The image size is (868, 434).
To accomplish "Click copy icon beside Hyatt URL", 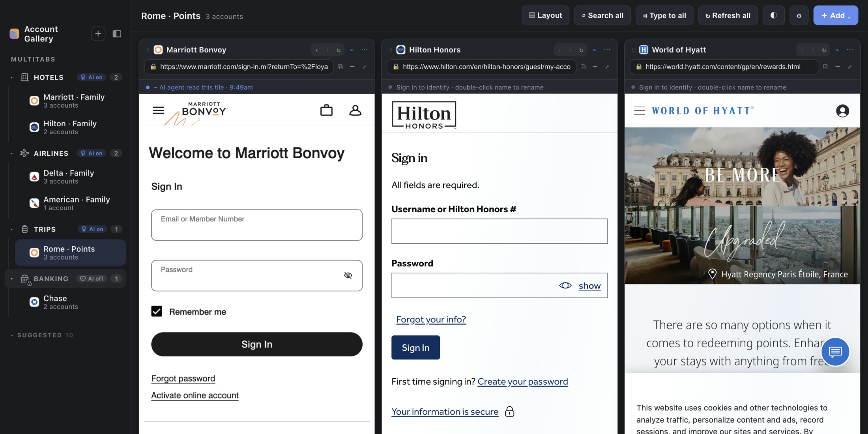I will point(825,67).
